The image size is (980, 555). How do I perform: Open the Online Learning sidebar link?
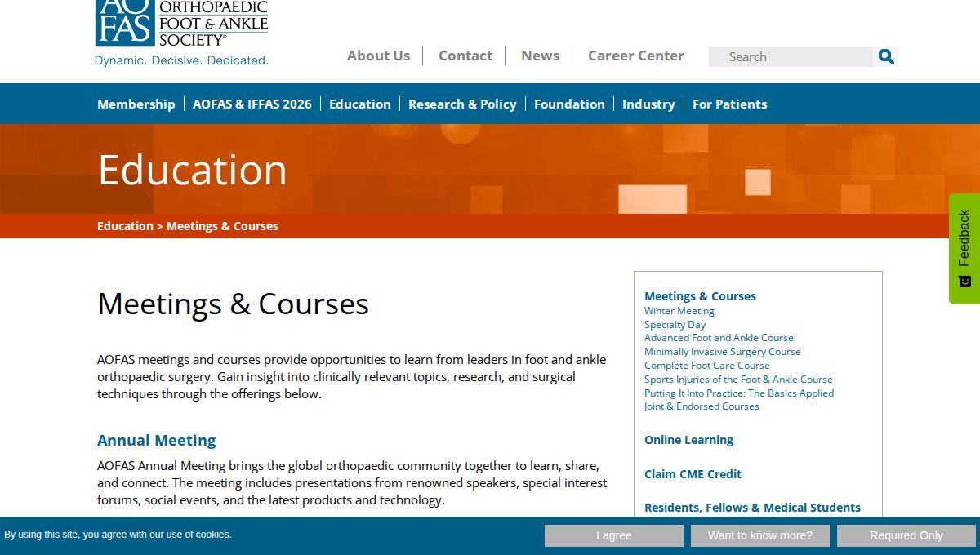point(688,440)
